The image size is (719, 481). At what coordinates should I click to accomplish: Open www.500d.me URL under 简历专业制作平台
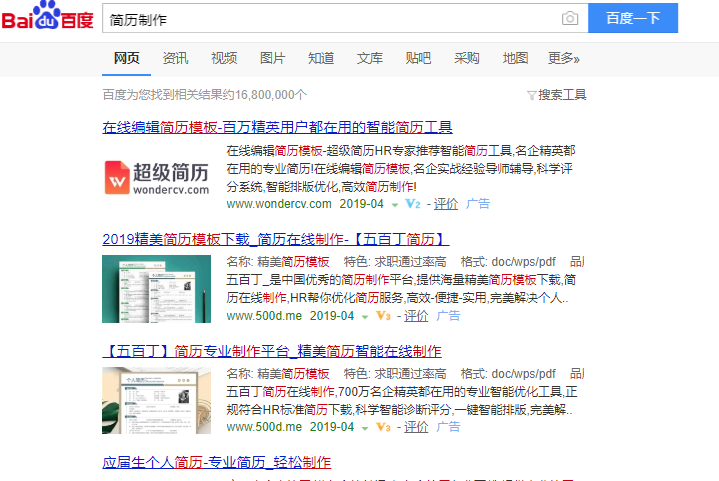(x=264, y=427)
